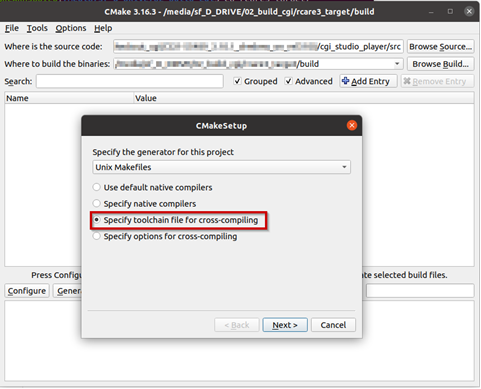Image resolution: width=481 pixels, height=389 pixels.
Task: Expand the build binaries path dropdown
Action: coord(397,64)
